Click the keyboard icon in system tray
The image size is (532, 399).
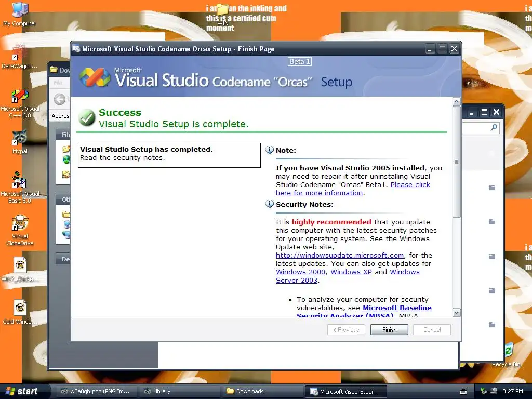pyautogui.click(x=463, y=392)
